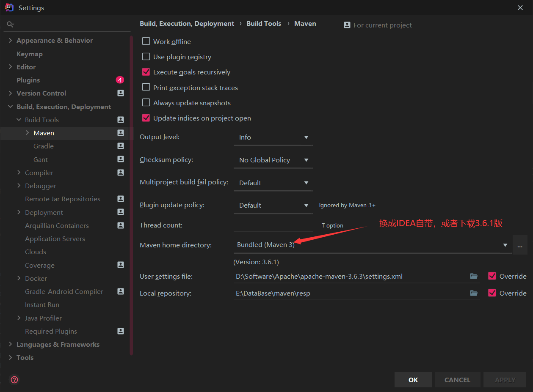Open Multiproject build fail policy dropdown

[273, 183]
